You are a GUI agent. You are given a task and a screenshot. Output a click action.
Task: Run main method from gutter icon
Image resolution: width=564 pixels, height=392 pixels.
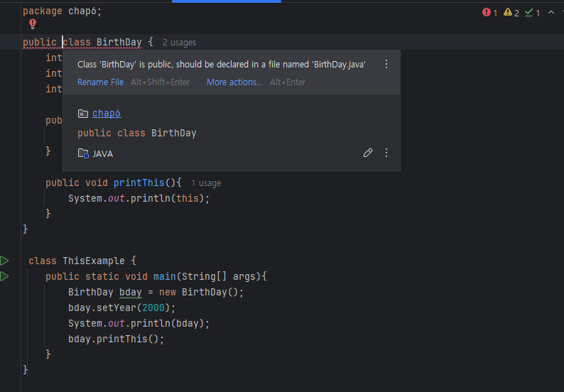(4, 276)
